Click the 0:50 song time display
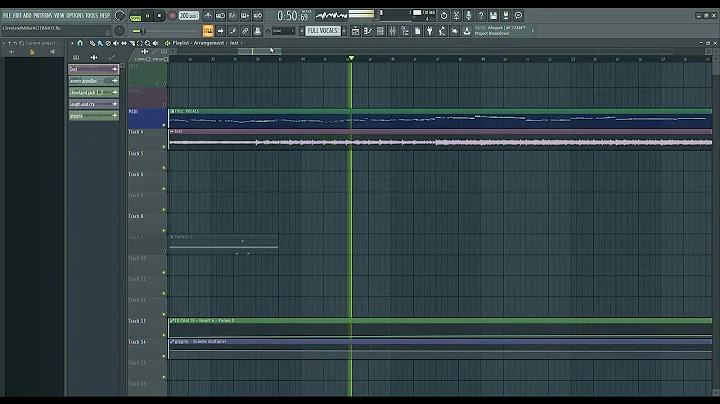 pyautogui.click(x=293, y=16)
